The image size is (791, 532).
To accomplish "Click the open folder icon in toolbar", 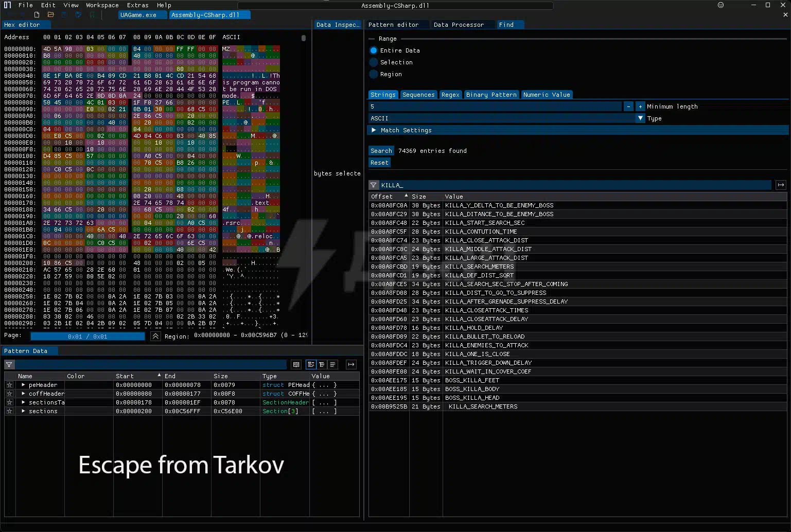I will [x=51, y=15].
